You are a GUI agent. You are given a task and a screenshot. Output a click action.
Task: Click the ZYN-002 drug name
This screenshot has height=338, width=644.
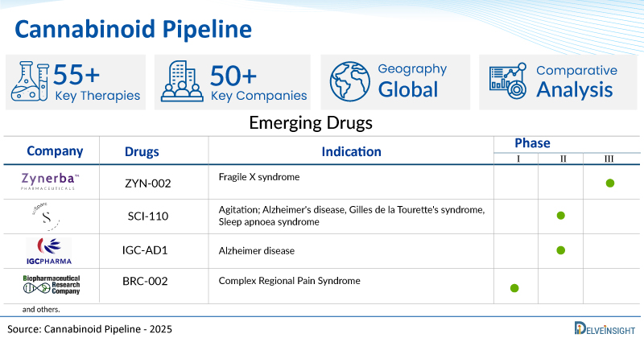[x=148, y=183]
